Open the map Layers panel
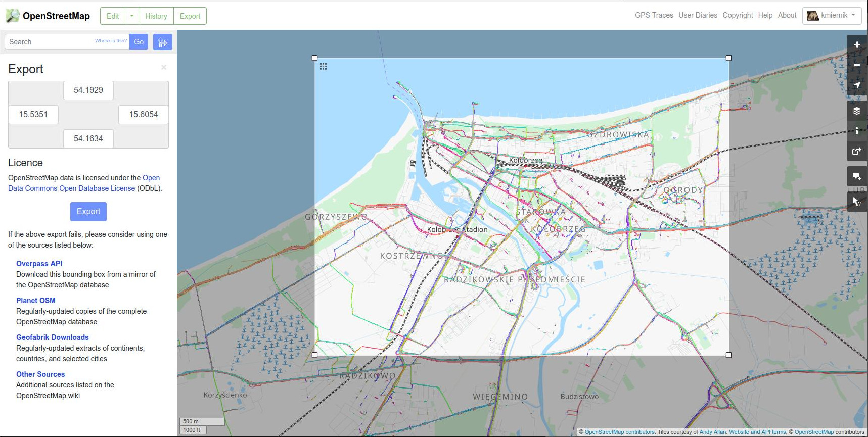This screenshot has height=437, width=868. [857, 111]
